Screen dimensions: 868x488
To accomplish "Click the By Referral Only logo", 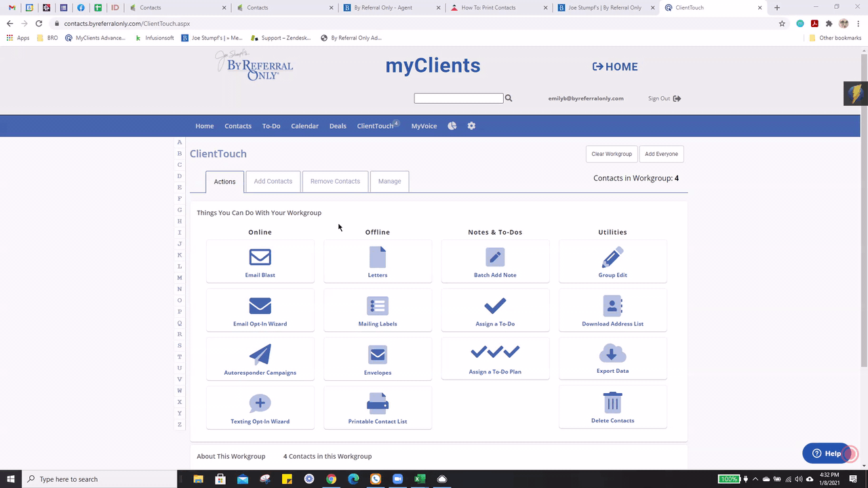I will tap(254, 66).
